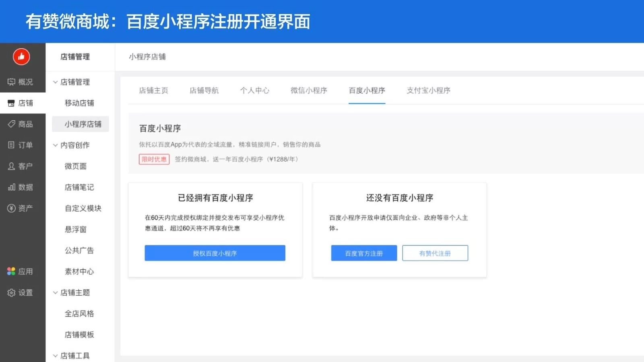Select the 店铺 store icon in sidebar
644x362 pixels.
[x=11, y=103]
